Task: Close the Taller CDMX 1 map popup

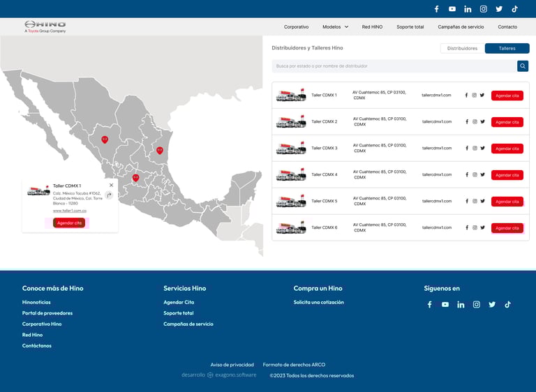Action: (x=111, y=186)
